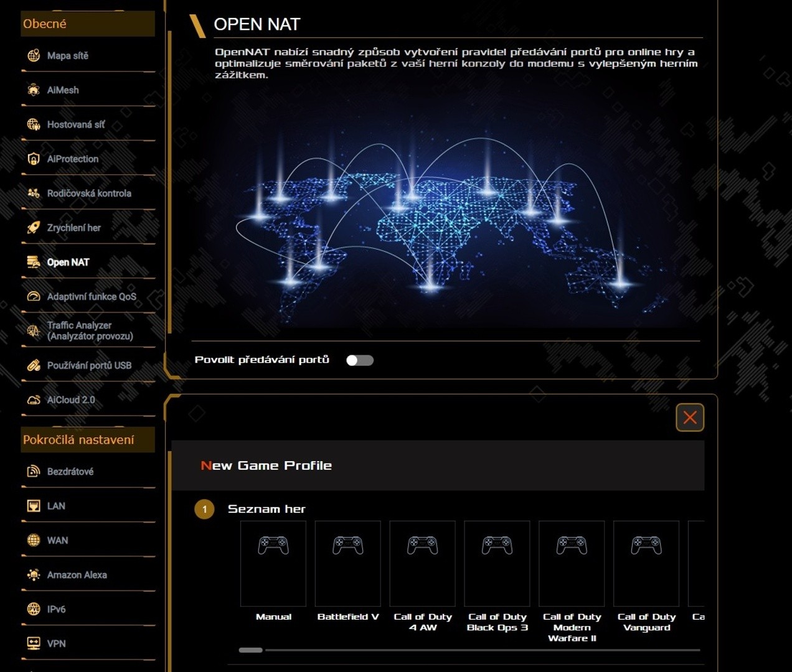792x672 pixels.
Task: Navigate to WAN settings
Action: [57, 541]
